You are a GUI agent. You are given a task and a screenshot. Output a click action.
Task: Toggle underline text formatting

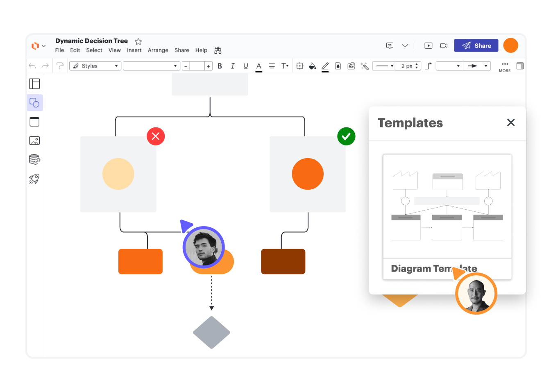pos(246,66)
